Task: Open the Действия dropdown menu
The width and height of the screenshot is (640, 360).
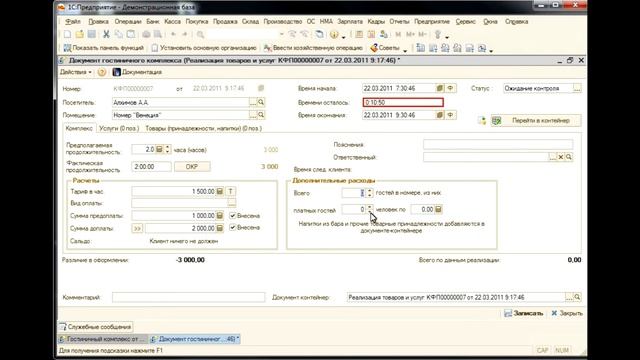Action: coord(76,72)
